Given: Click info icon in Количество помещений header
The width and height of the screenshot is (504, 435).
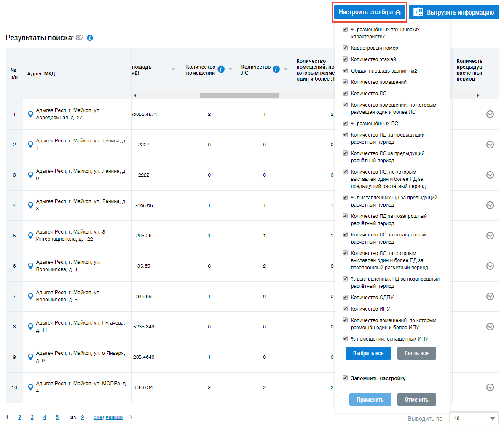Looking at the screenshot, I should click(221, 69).
